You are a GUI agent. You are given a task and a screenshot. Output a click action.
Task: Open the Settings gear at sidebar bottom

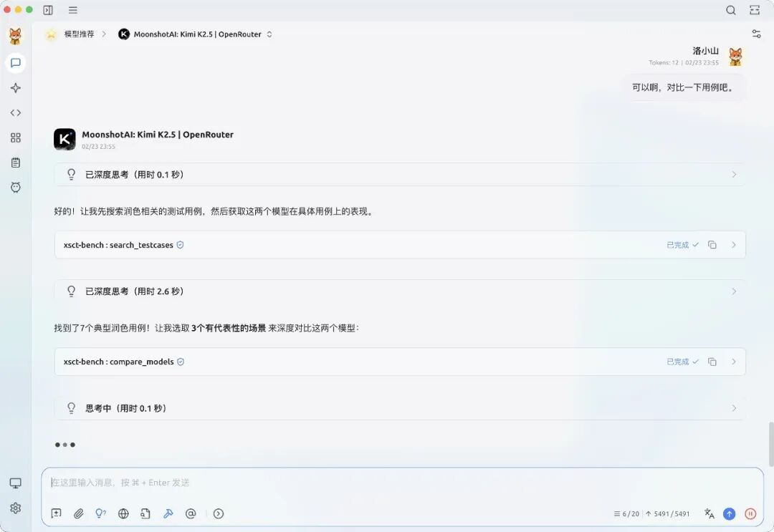pos(15,508)
